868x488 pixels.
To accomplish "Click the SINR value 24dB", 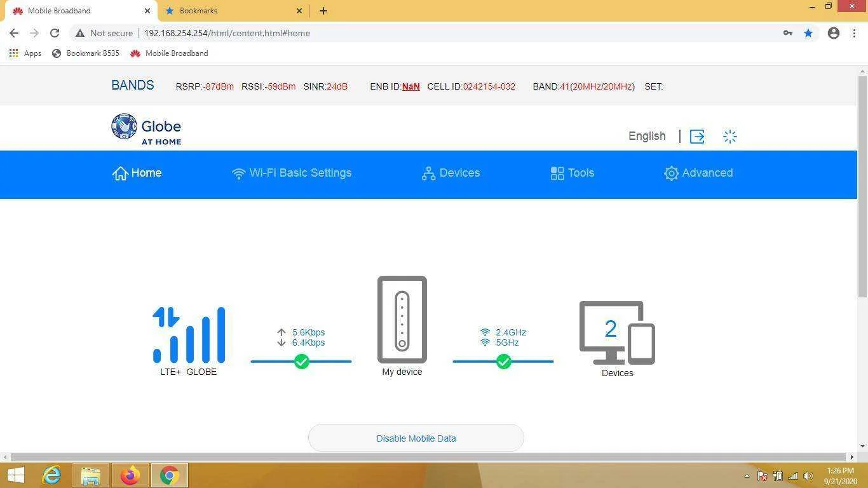I will (337, 86).
